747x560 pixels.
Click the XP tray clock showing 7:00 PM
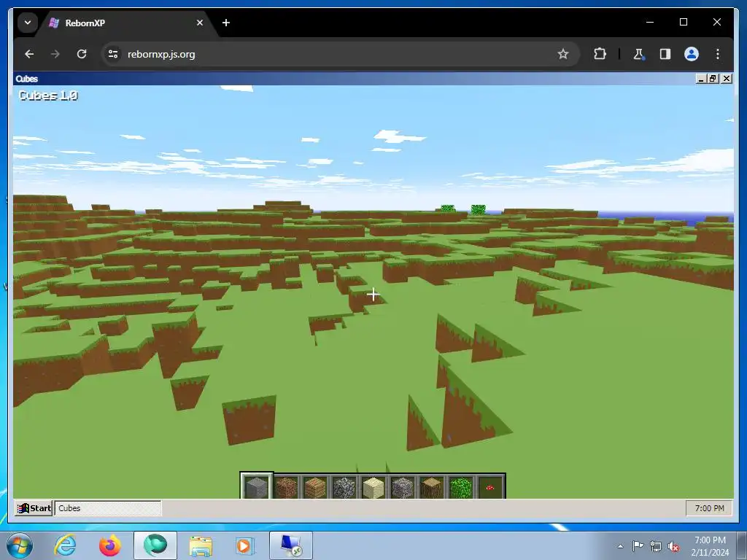tap(709, 508)
